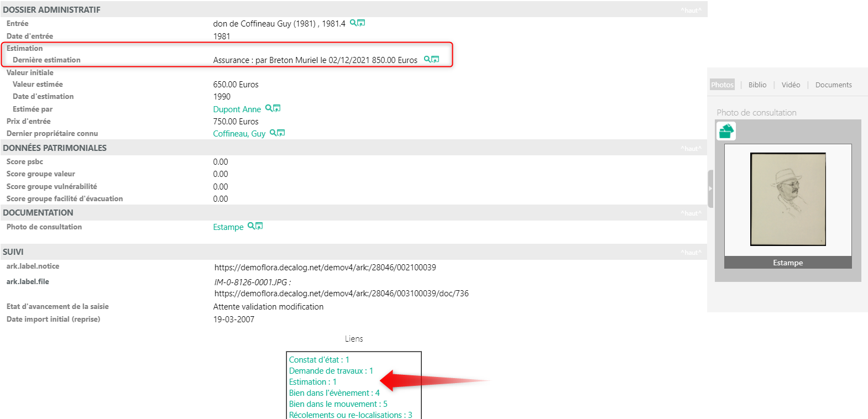Open the Documents tab

(833, 85)
